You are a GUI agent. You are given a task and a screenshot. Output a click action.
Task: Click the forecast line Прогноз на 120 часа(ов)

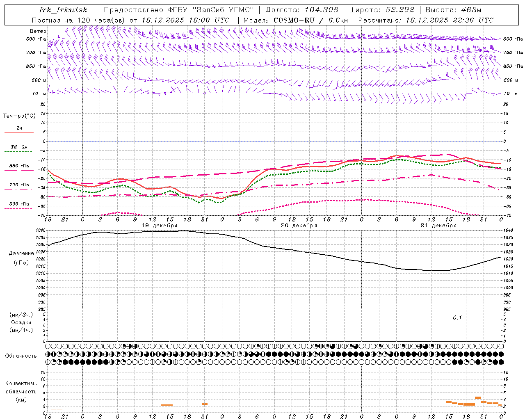tap(79, 20)
